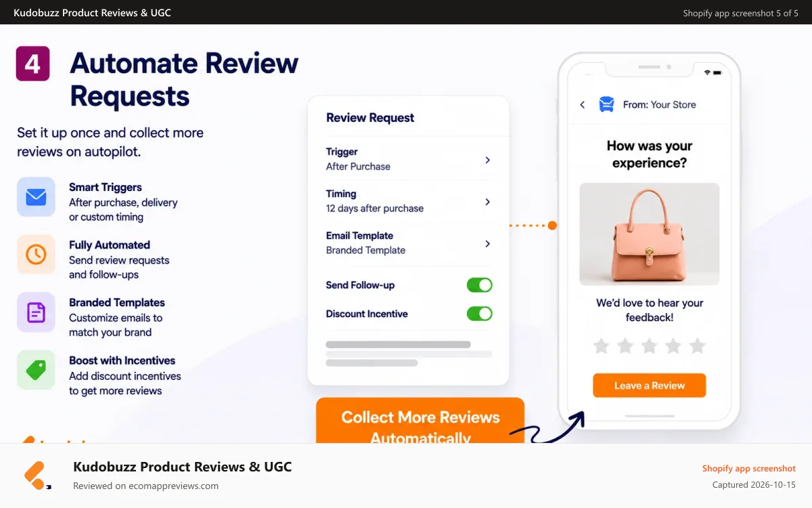Viewport: 812px width, 508px height.
Task: Turn off the Send Follow-up switch
Action: pyautogui.click(x=480, y=285)
